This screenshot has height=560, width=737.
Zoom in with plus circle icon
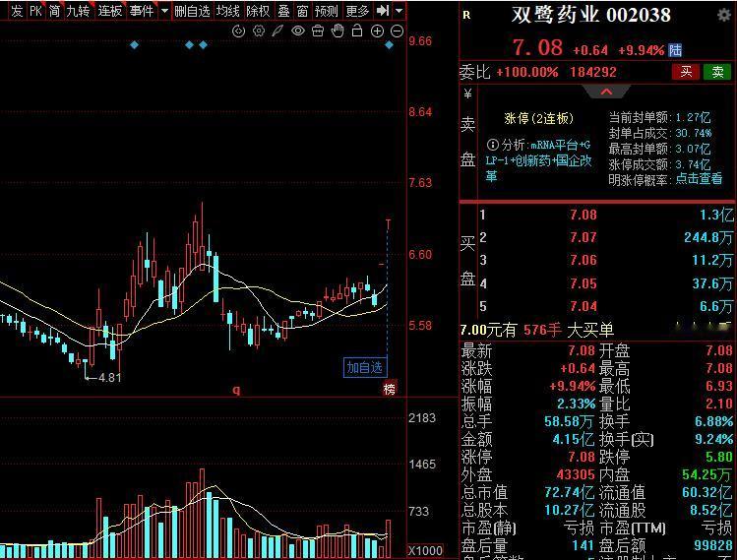377,31
